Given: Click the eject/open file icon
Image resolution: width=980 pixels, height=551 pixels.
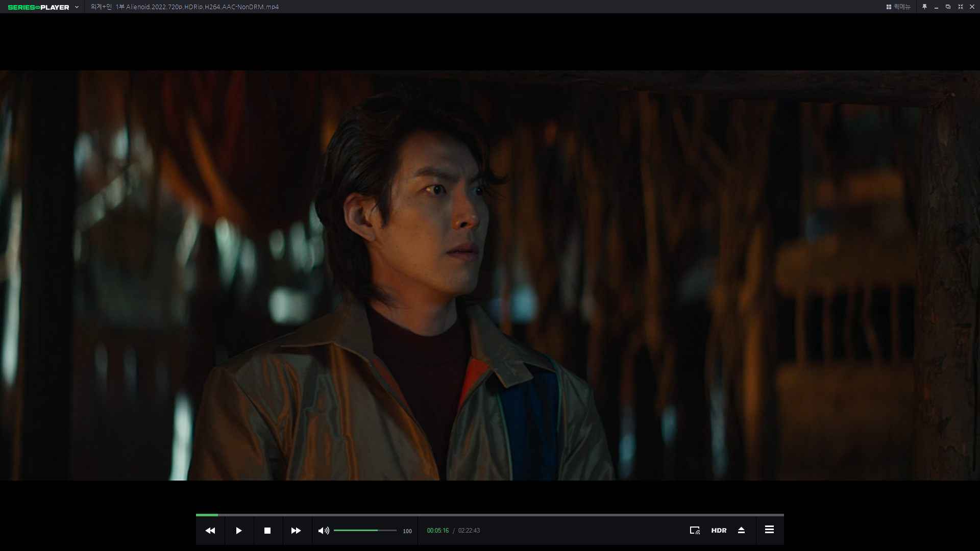Looking at the screenshot, I should (742, 531).
